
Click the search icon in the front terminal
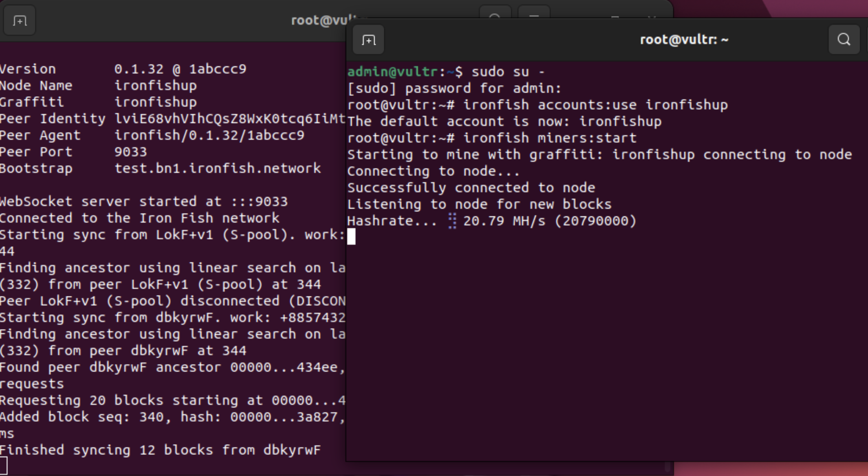[x=844, y=40]
